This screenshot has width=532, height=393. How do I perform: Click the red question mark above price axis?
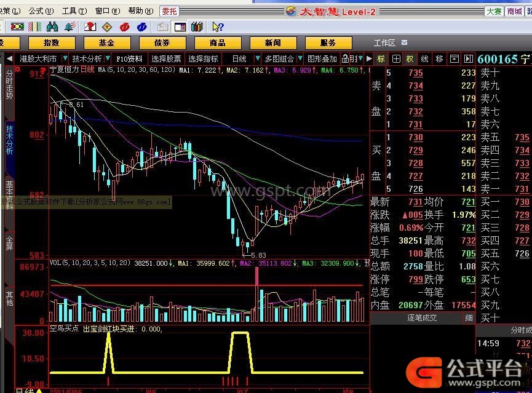(x=43, y=70)
